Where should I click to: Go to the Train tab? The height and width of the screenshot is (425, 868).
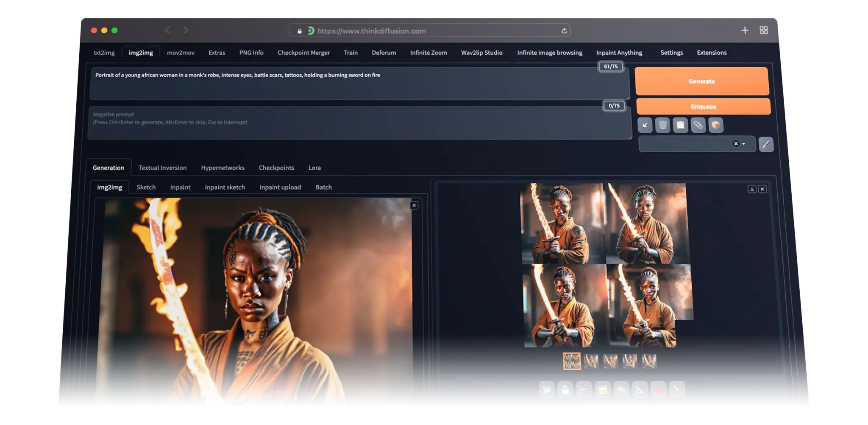pos(351,53)
